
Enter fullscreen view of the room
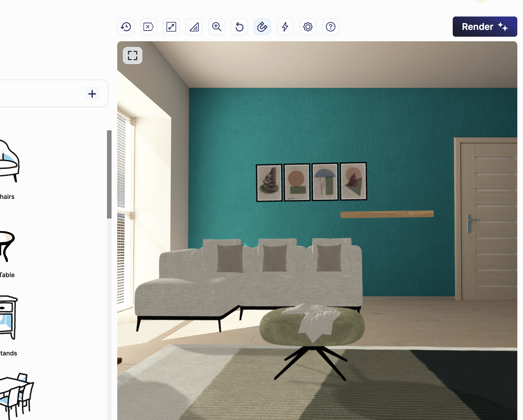coord(133,55)
